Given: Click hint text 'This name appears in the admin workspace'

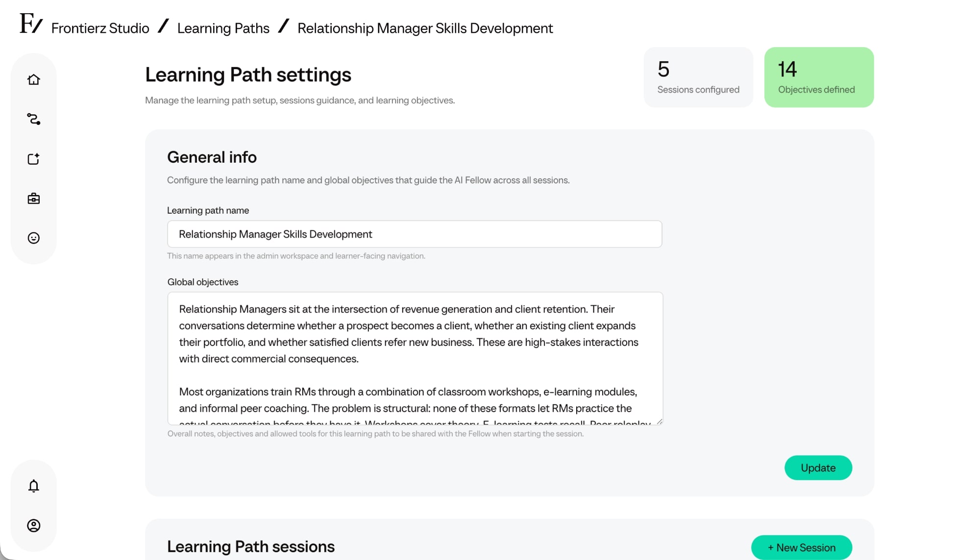Looking at the screenshot, I should point(296,256).
